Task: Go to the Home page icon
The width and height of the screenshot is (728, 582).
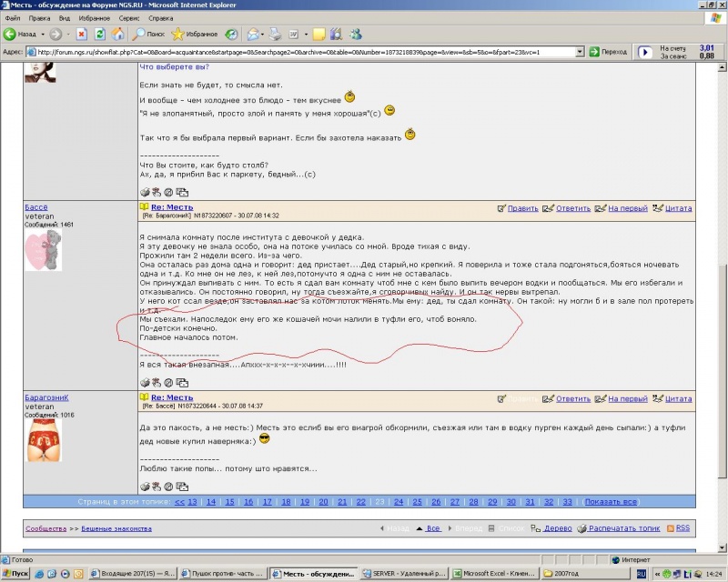Action: pyautogui.click(x=118, y=35)
